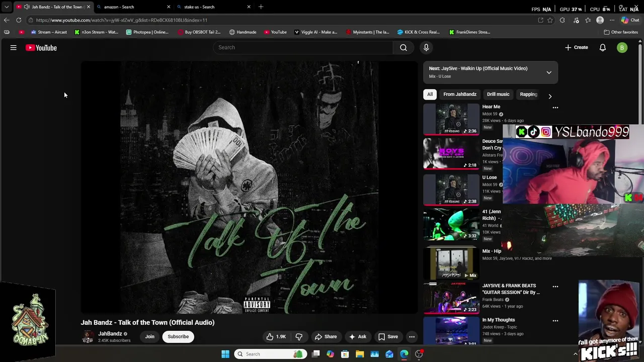The height and width of the screenshot is (362, 644).
Task: Close the Jah Bandz YouTube tab
Action: click(x=88, y=7)
